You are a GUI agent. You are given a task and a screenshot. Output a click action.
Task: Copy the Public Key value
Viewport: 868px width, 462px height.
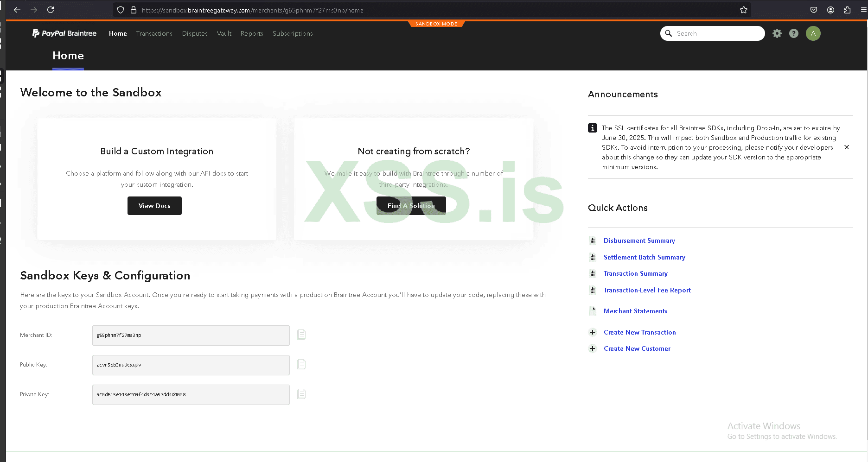coord(301,364)
